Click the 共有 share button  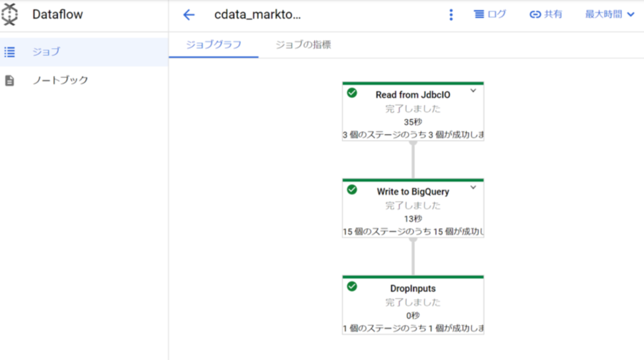pyautogui.click(x=546, y=15)
